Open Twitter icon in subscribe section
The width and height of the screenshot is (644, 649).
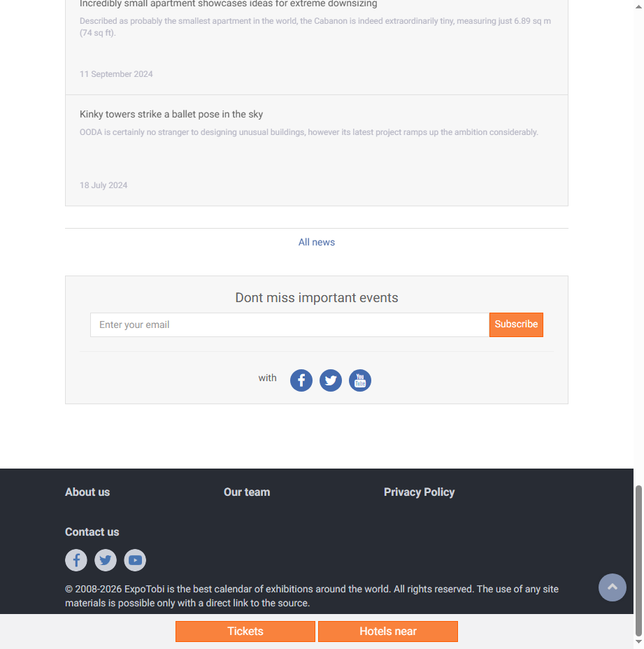point(330,380)
